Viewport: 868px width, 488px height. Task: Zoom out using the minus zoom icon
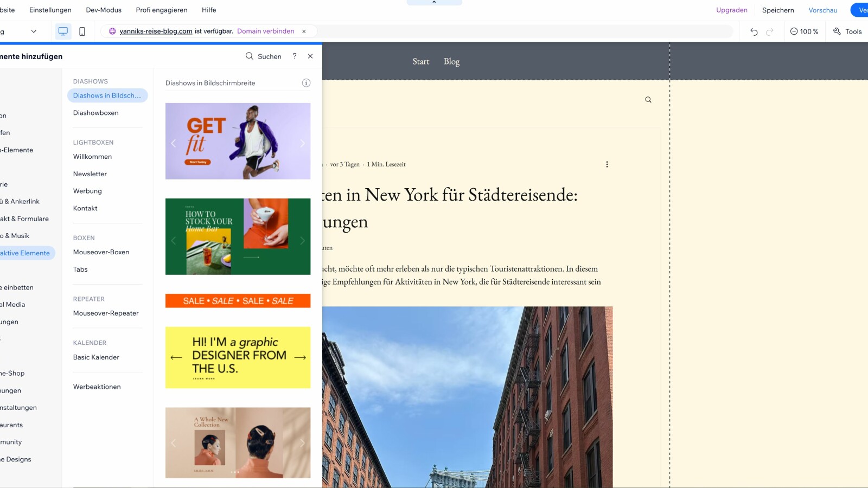(x=793, y=31)
